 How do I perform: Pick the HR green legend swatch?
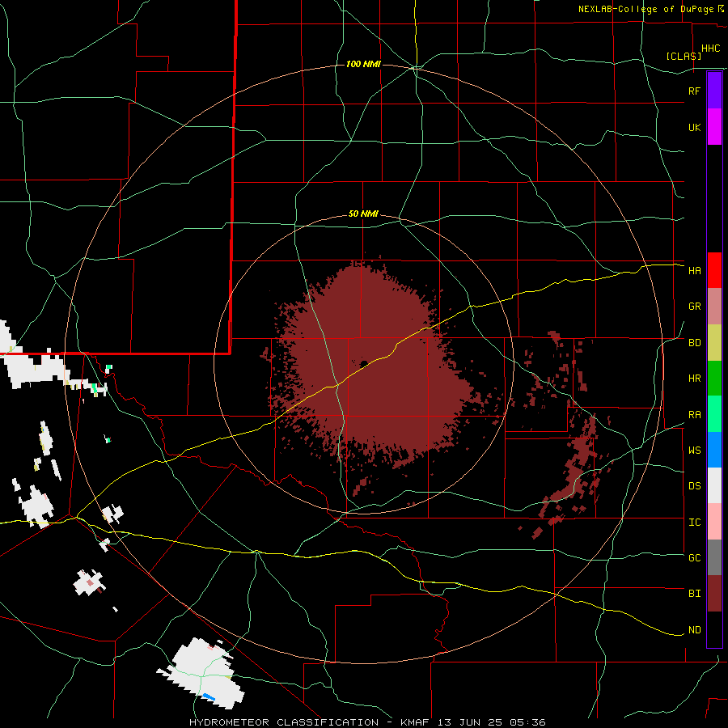[714, 378]
